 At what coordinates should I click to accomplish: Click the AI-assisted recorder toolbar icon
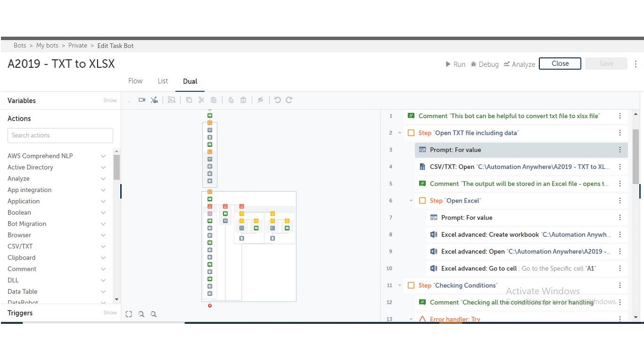pos(154,100)
